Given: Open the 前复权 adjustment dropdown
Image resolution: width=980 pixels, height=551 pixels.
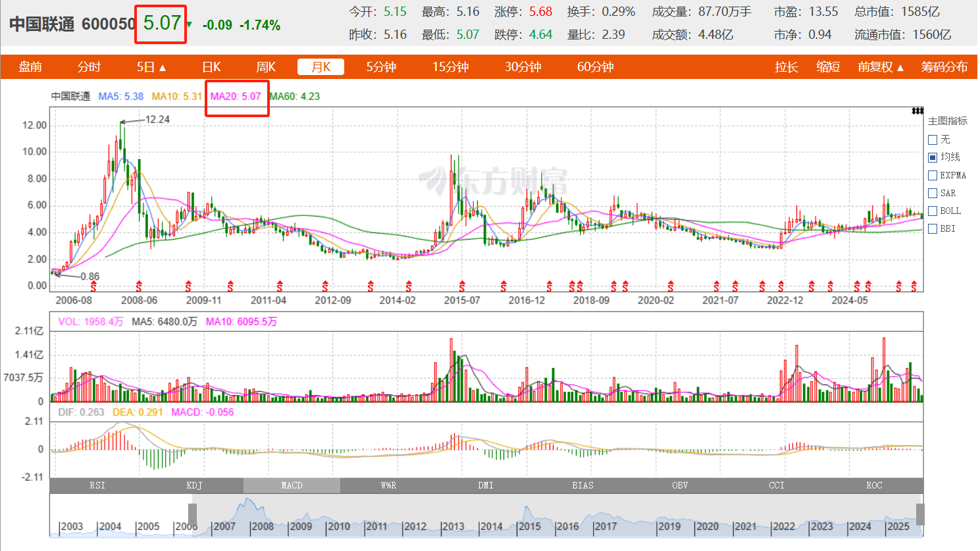Looking at the screenshot, I should tap(881, 67).
